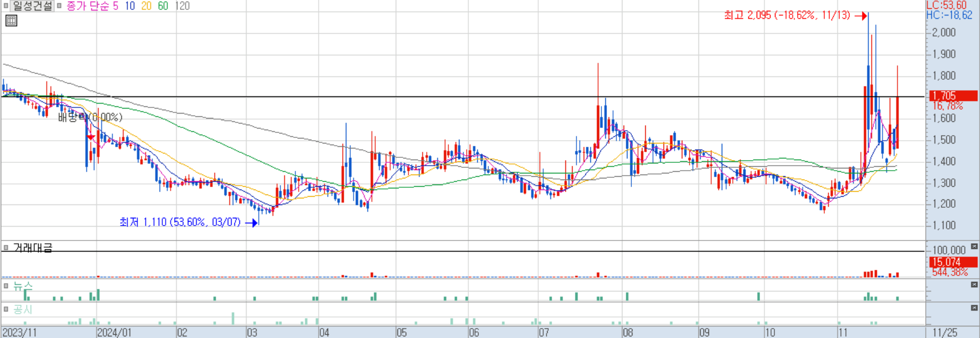Viewport: 980px width, 338px height.
Task: Click the 1,900 price axis label
Action: (944, 54)
